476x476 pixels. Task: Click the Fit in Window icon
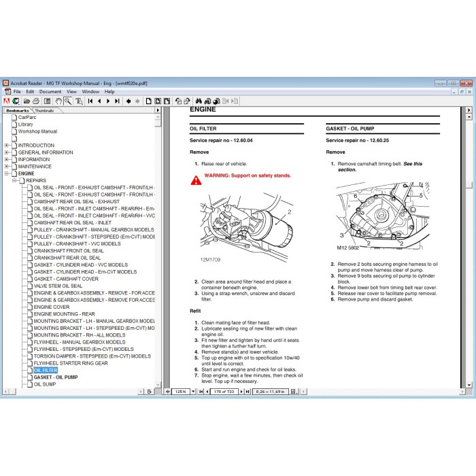[158, 101]
